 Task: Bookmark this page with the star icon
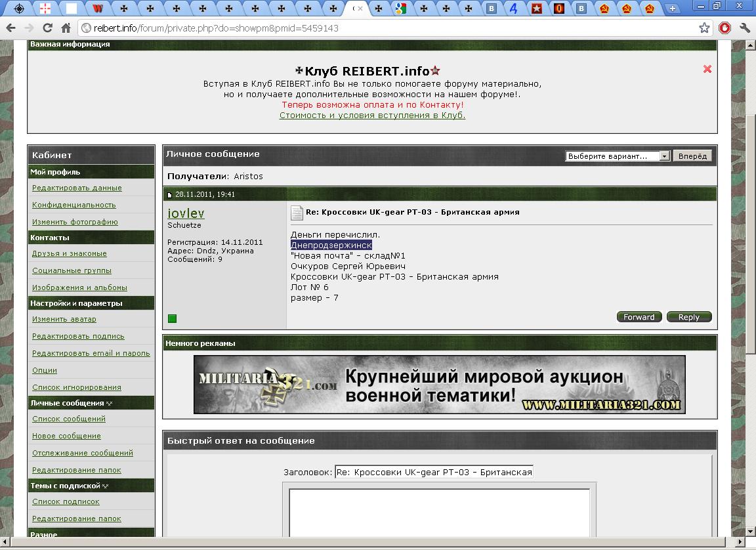coord(704,28)
